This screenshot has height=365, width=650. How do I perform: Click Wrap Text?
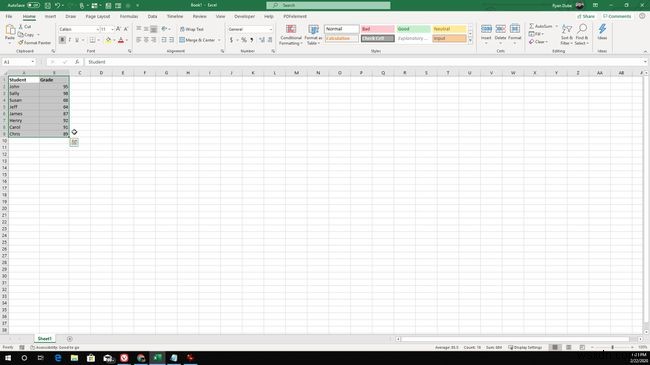(192, 29)
